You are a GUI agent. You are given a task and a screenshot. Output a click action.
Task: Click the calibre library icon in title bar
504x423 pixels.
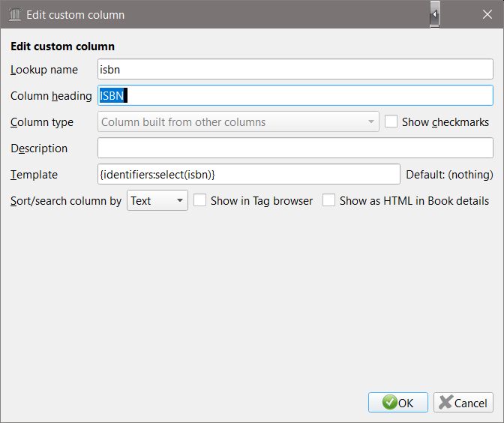pyautogui.click(x=14, y=14)
